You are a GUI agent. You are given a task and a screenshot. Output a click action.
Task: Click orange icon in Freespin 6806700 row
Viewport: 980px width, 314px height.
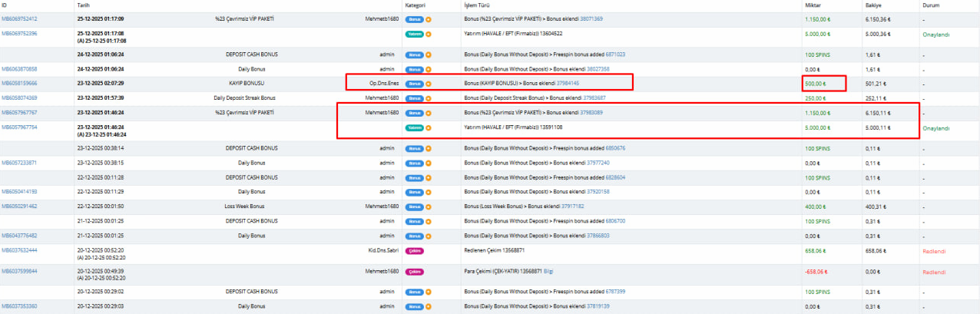(429, 221)
